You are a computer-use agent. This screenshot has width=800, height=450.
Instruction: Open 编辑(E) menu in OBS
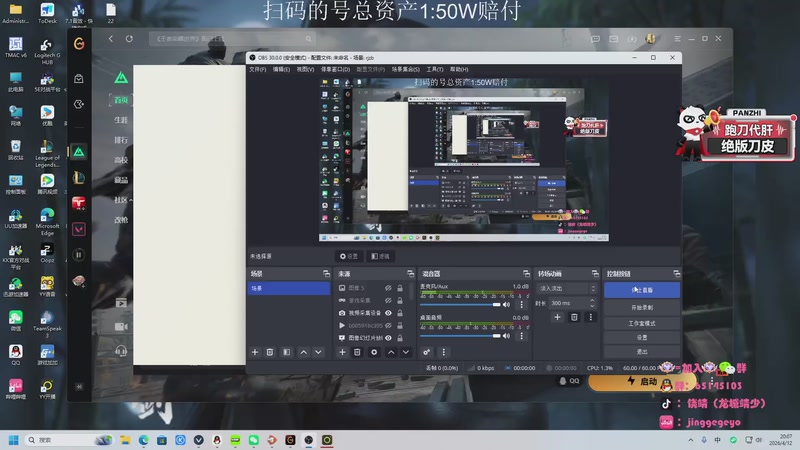281,69
